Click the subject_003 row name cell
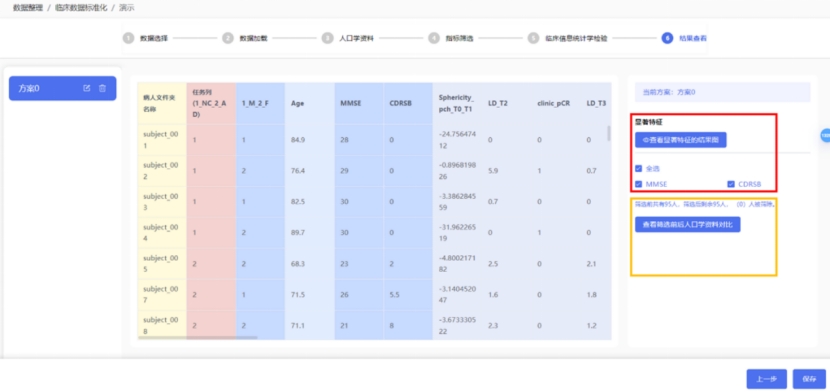Viewport: 830px width, 392px height. tap(161, 202)
